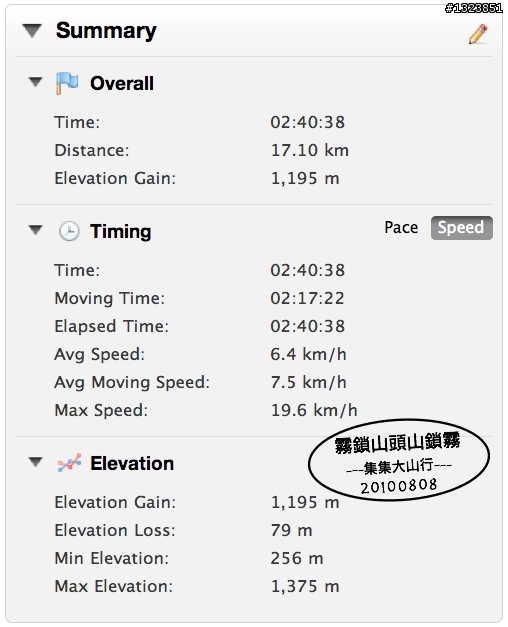Screen dimensions: 508x627
Task: Collapse the Summary disclosure triangle
Action: (x=32, y=30)
